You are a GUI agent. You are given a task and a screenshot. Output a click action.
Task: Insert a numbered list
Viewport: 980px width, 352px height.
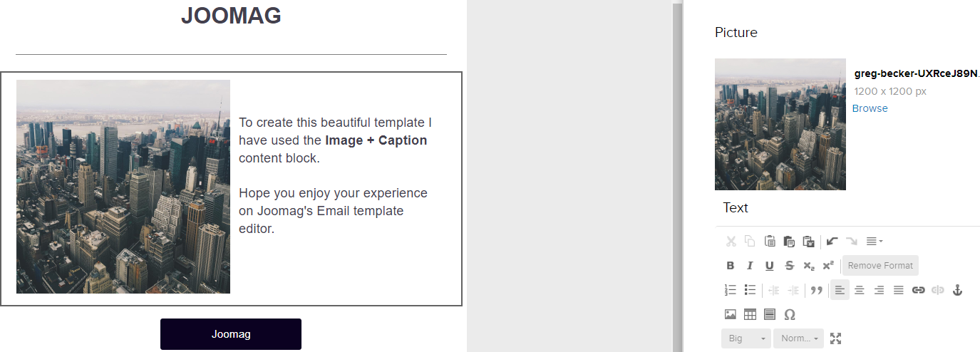[x=730, y=290]
